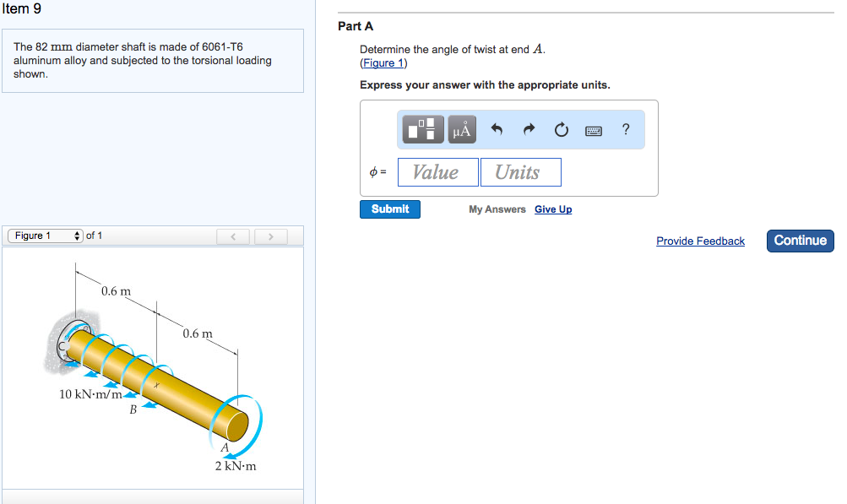Click the '2 kN·m' torque label
The width and height of the screenshot is (847, 504).
click(x=236, y=466)
